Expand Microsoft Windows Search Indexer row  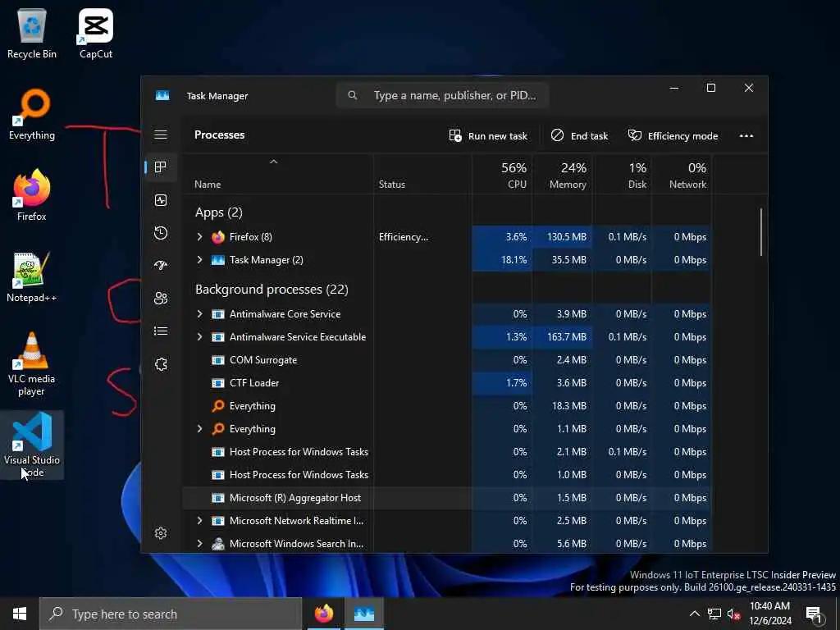(199, 543)
